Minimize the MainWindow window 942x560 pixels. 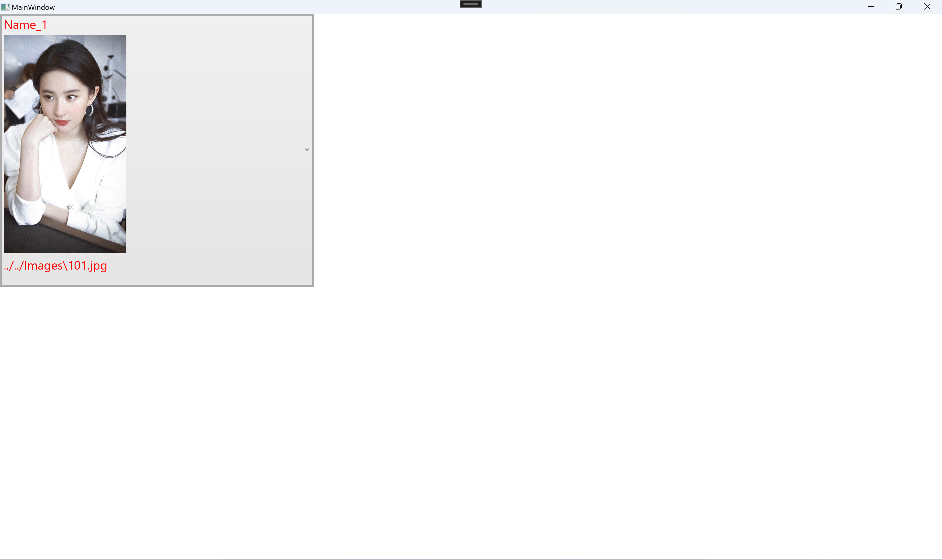871,7
